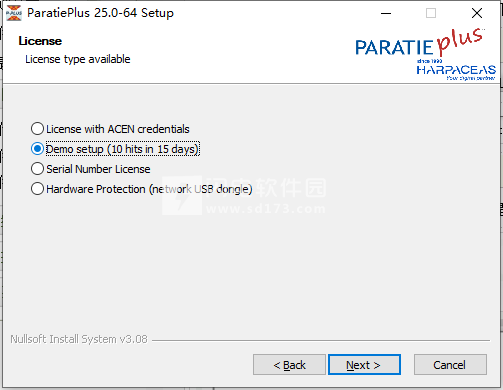
Task: Go back with the Back button
Action: [289, 365]
